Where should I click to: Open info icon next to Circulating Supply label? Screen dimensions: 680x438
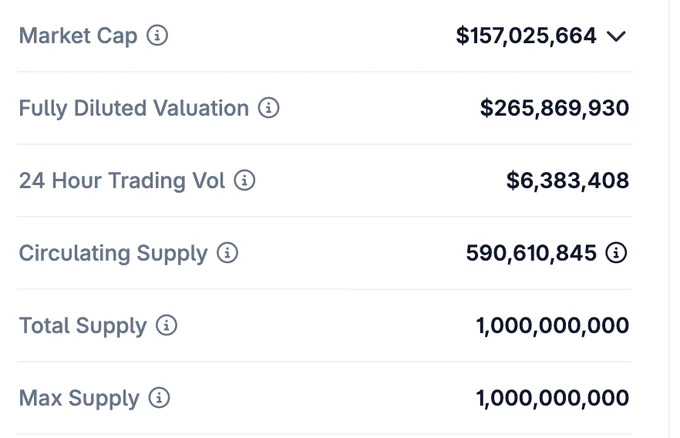pyautogui.click(x=228, y=252)
